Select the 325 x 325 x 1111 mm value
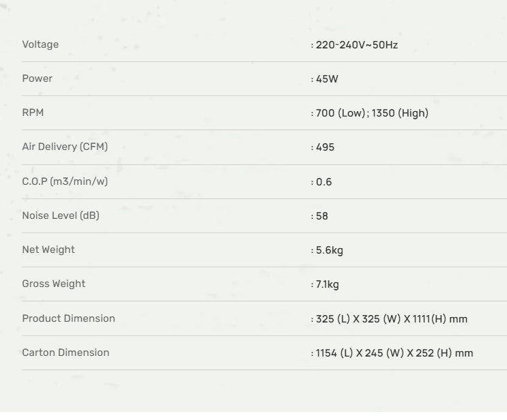 point(392,319)
